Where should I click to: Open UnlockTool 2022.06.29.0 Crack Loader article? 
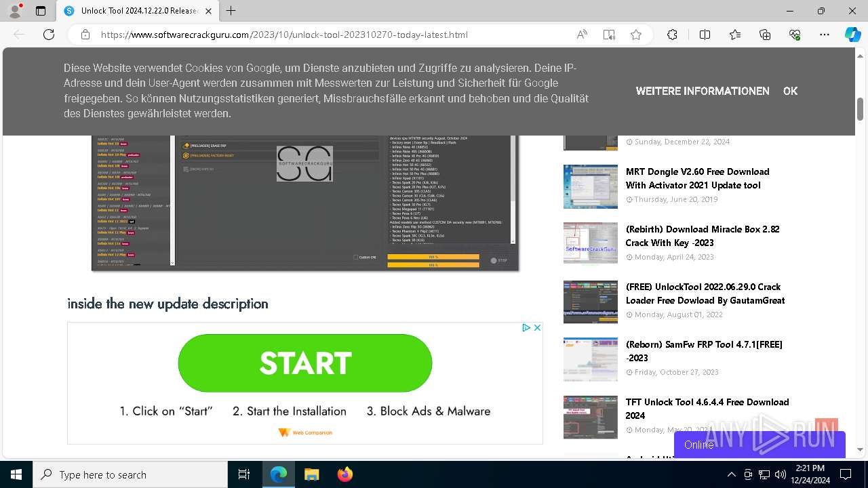(x=705, y=293)
